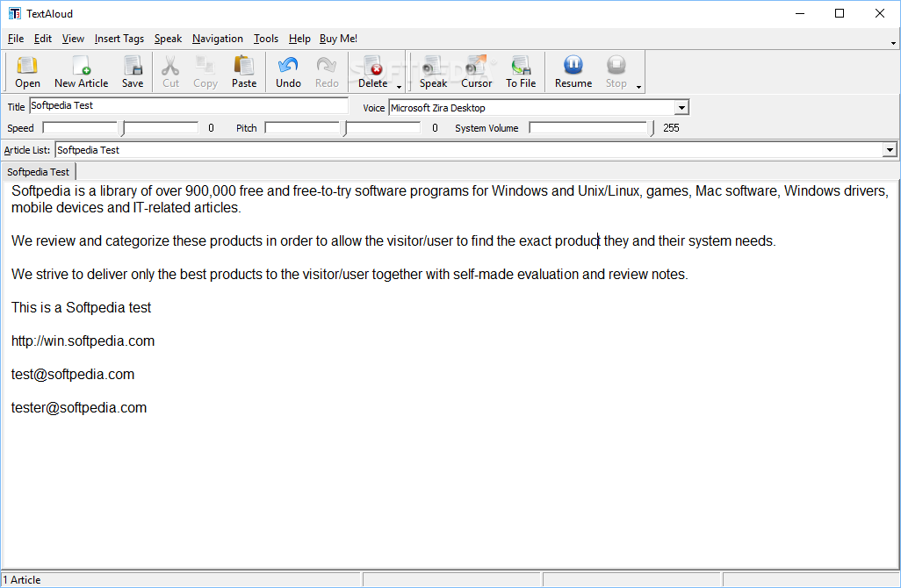
Task: Click into the Title input field
Action: [x=189, y=105]
